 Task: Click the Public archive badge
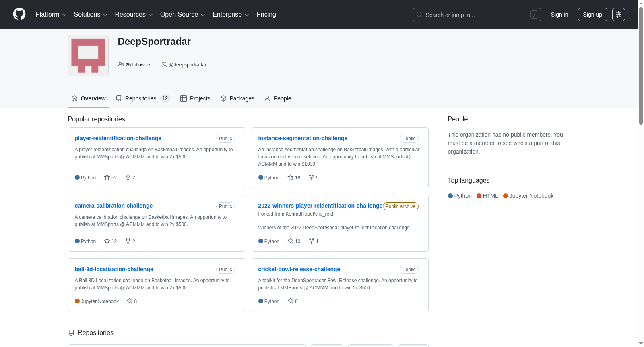tap(400, 206)
